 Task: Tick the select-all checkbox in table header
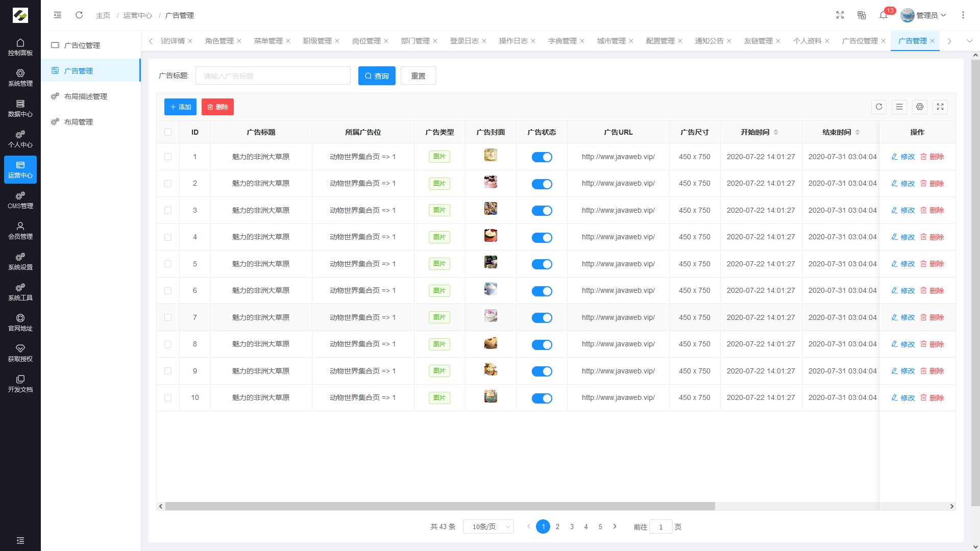click(x=168, y=132)
